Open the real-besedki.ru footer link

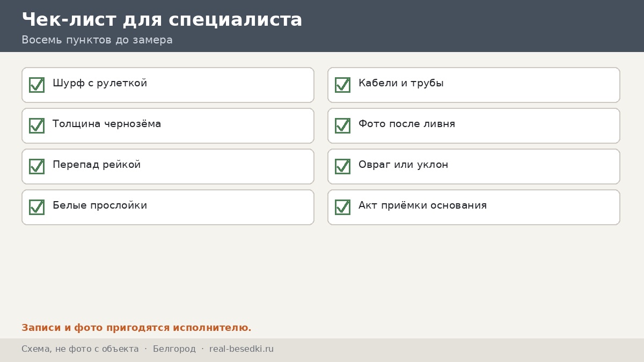[x=241, y=349]
